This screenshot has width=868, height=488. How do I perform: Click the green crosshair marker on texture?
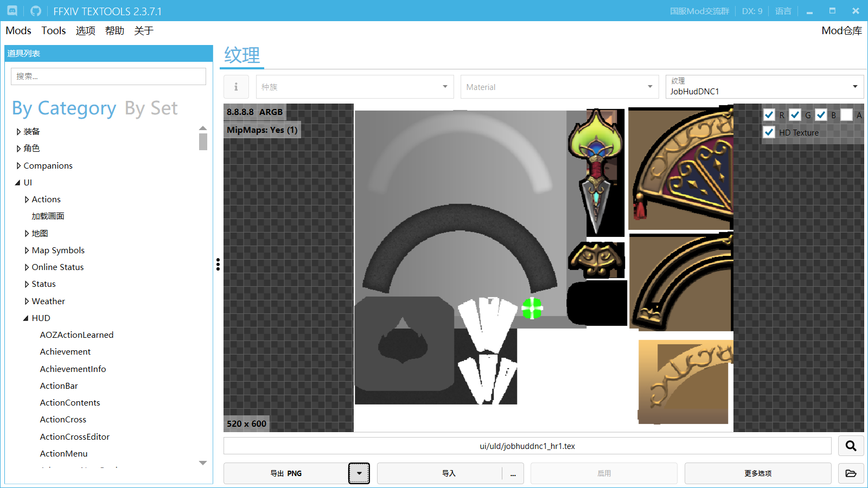pyautogui.click(x=532, y=308)
